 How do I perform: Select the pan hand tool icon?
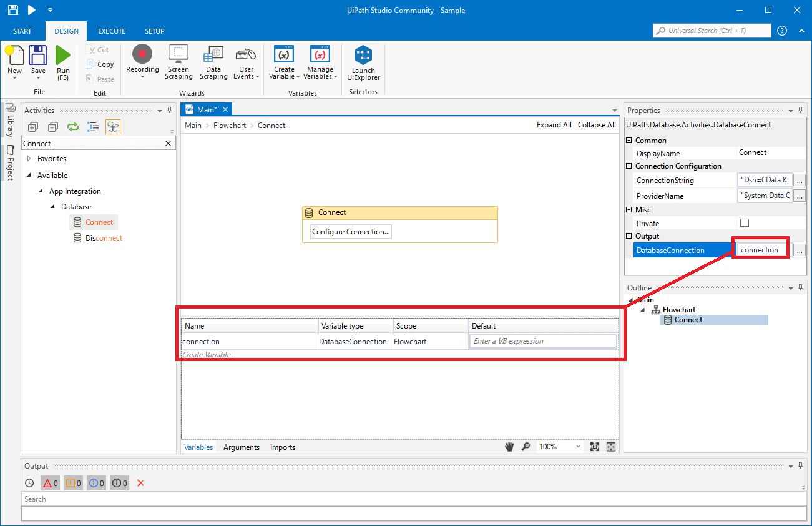pyautogui.click(x=510, y=447)
